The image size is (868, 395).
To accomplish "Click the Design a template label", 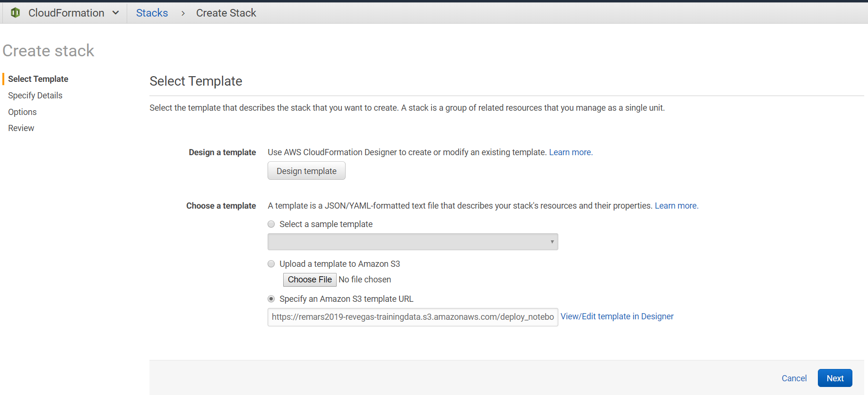I will coord(222,152).
